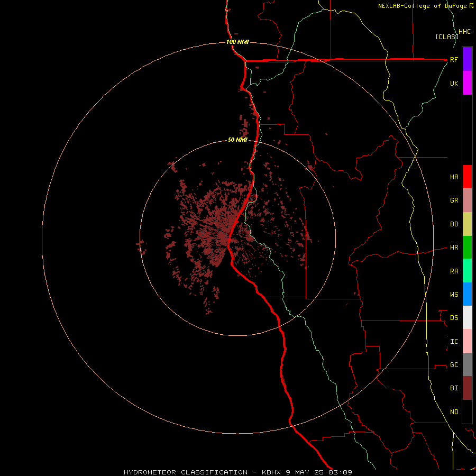
Task: Select the HR legend label
Action: tap(454, 248)
